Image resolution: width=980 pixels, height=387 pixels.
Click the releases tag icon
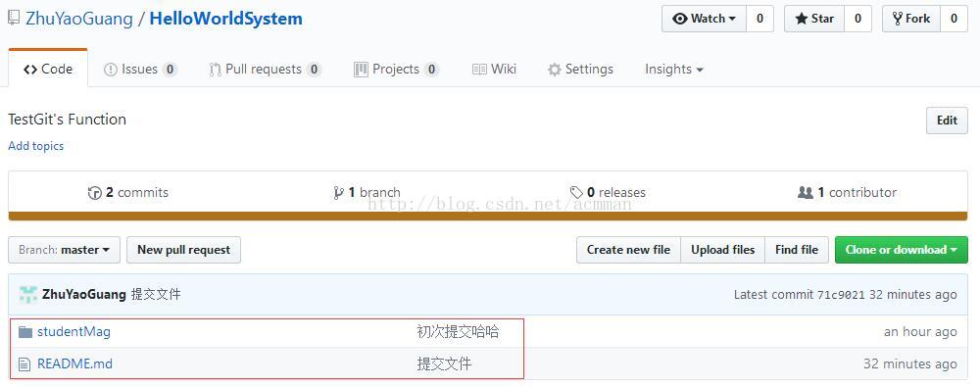coord(576,193)
